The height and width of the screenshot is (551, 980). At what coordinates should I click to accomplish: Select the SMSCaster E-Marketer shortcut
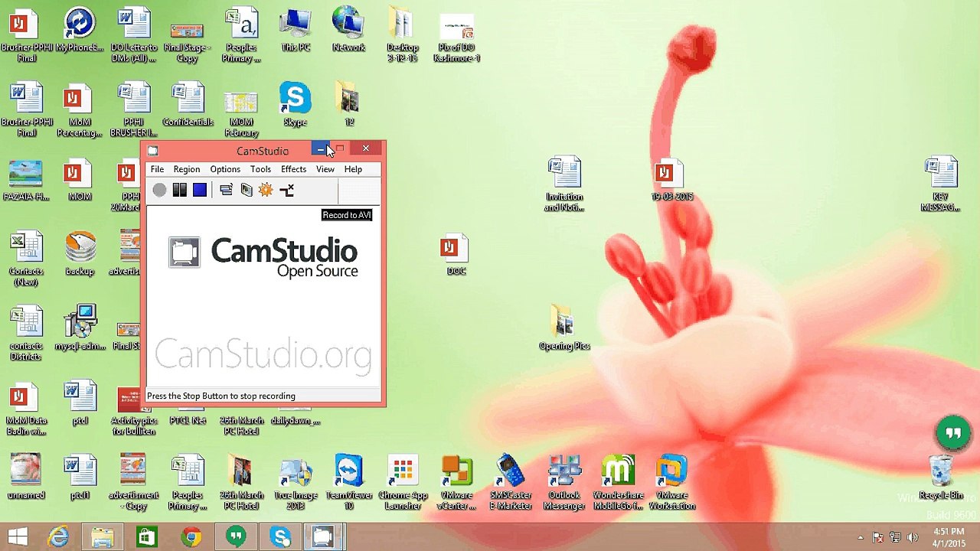(511, 482)
